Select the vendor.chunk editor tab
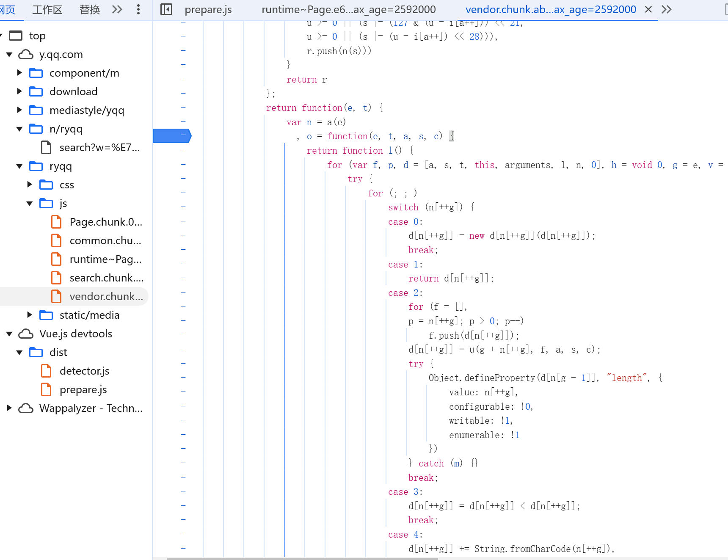 pyautogui.click(x=551, y=9)
